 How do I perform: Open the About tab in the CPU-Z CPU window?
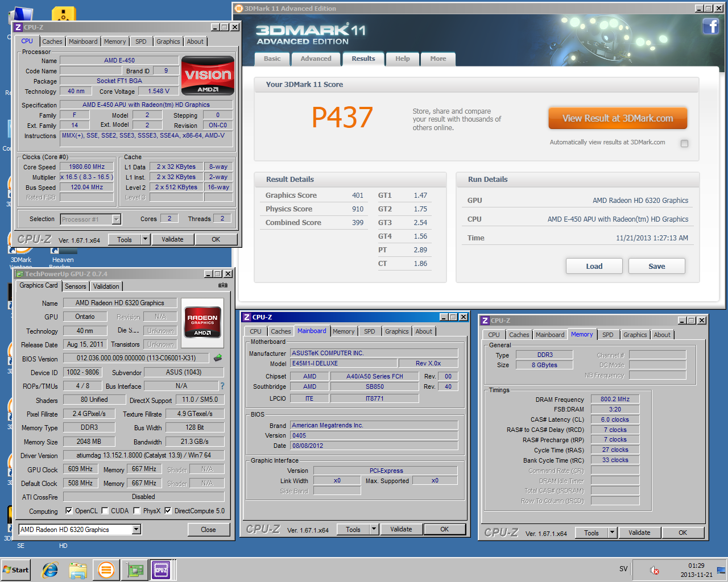(195, 41)
